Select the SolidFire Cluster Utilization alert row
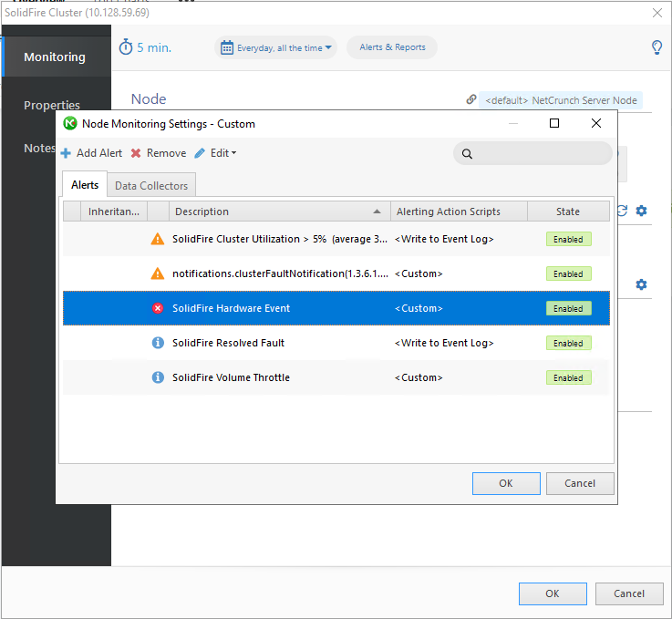 click(336, 239)
